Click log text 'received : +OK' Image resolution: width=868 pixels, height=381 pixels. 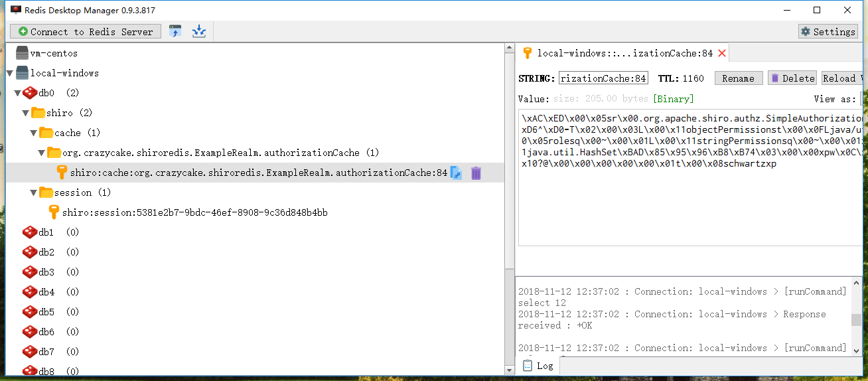pyautogui.click(x=555, y=325)
